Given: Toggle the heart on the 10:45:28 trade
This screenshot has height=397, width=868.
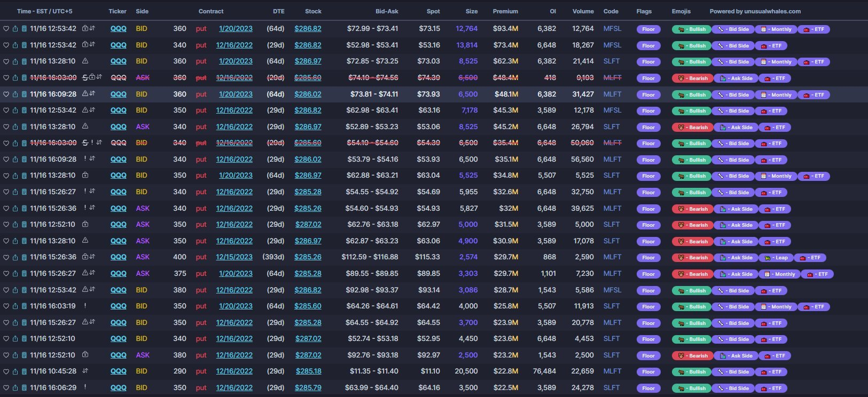Looking at the screenshot, I should point(6,371).
